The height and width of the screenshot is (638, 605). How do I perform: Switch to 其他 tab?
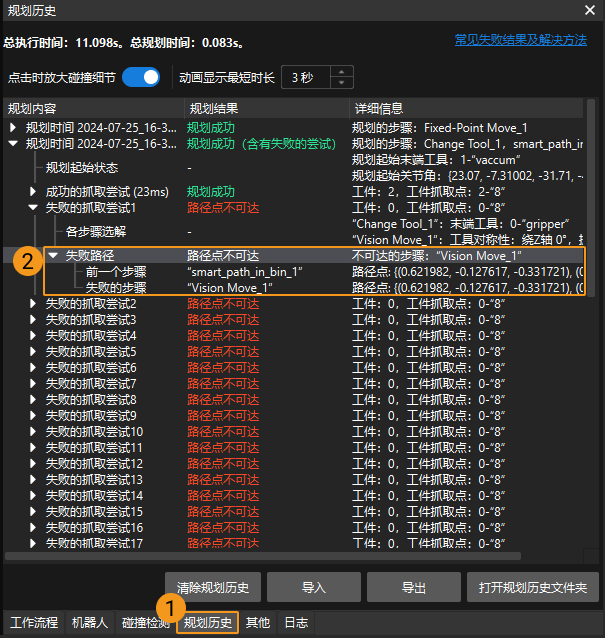click(x=258, y=623)
